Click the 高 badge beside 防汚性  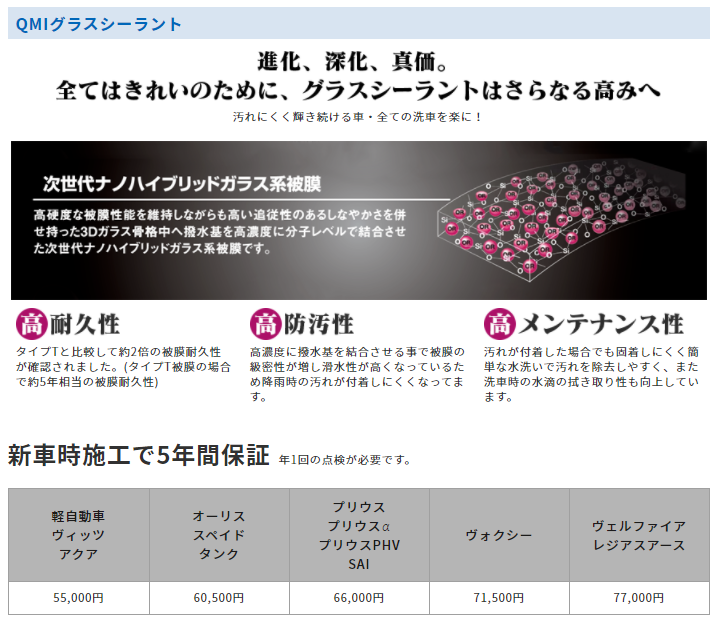coord(265,324)
